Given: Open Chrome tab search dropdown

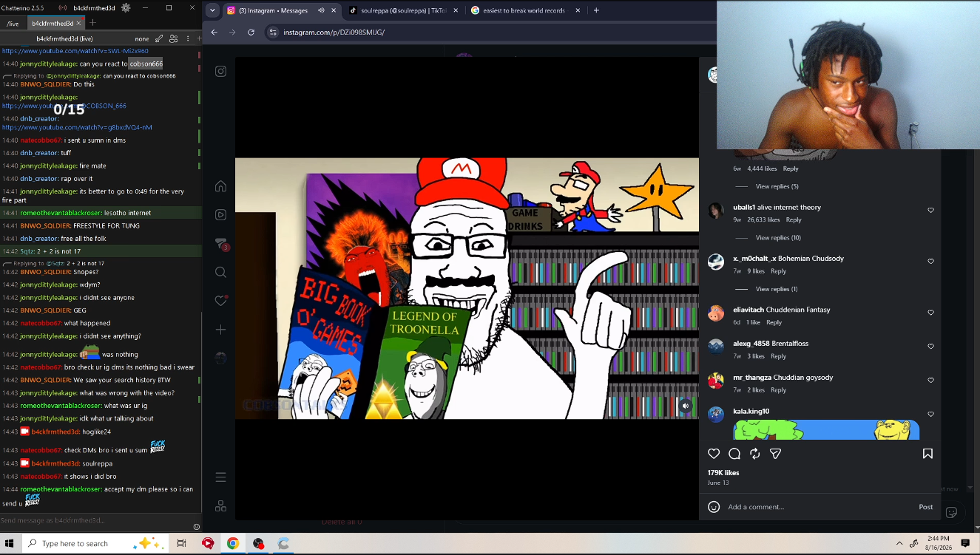Looking at the screenshot, I should (x=213, y=10).
